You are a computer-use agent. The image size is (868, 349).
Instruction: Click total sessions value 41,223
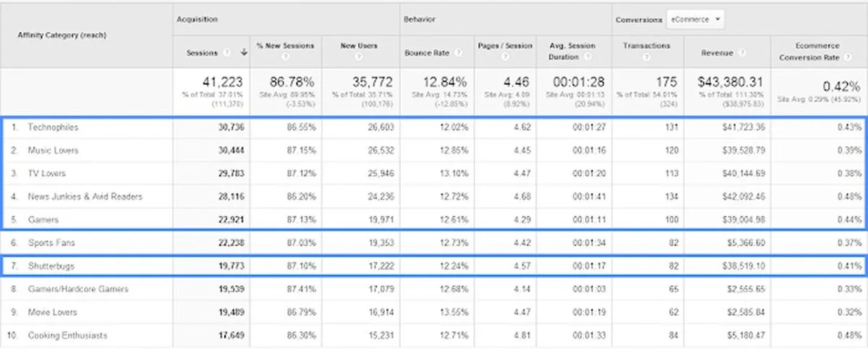click(x=222, y=81)
